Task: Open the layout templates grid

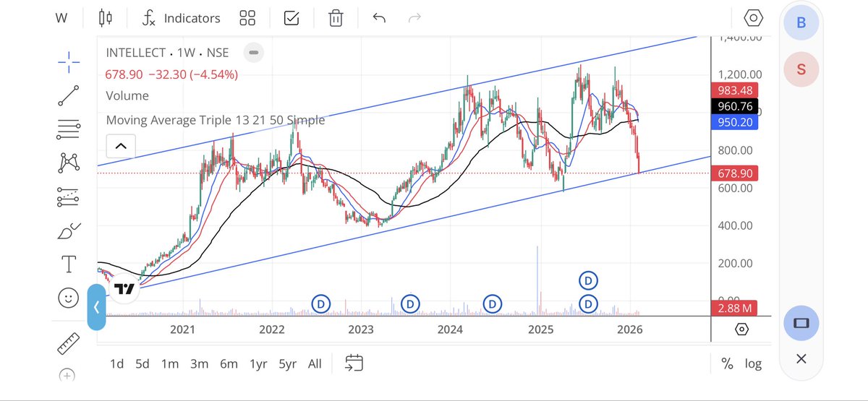Action: click(248, 18)
